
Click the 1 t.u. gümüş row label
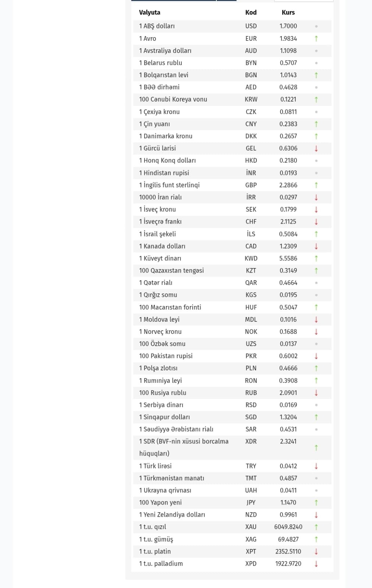[x=156, y=539]
